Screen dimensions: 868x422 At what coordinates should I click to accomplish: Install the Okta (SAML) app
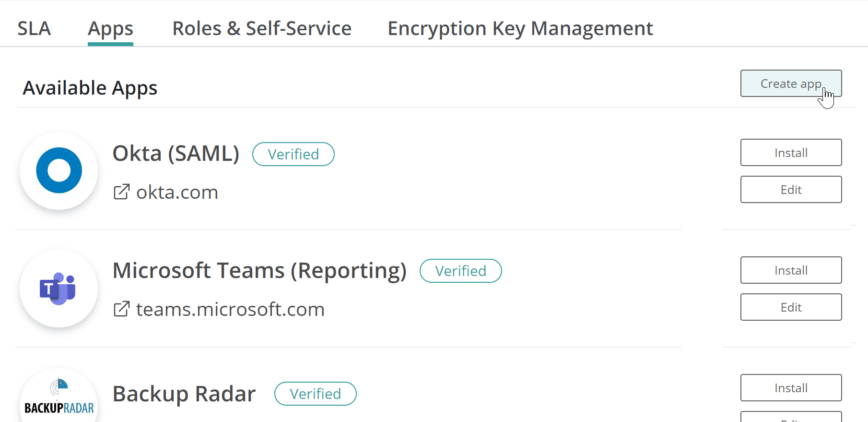tap(791, 153)
